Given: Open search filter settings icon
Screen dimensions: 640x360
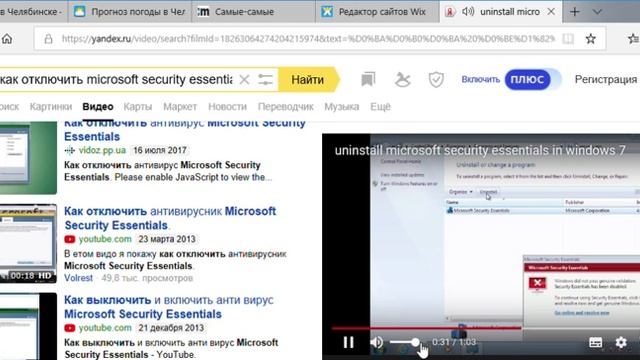Looking at the screenshot, I should pos(265,79).
